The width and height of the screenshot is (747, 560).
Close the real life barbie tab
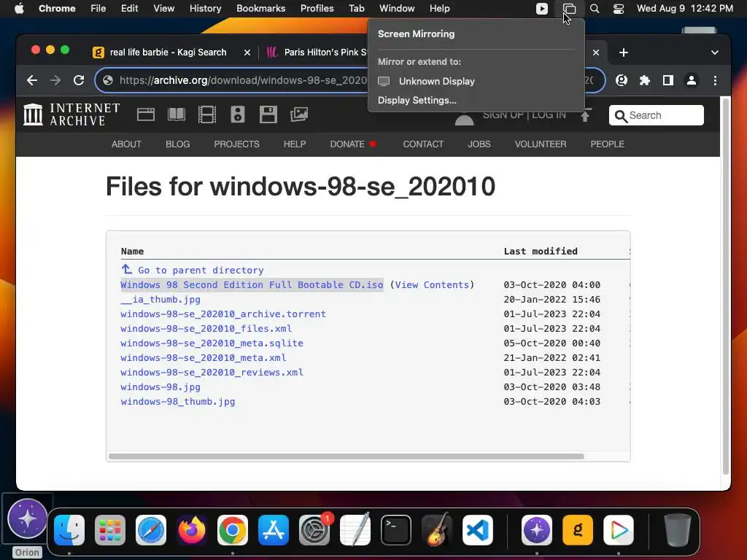point(247,52)
